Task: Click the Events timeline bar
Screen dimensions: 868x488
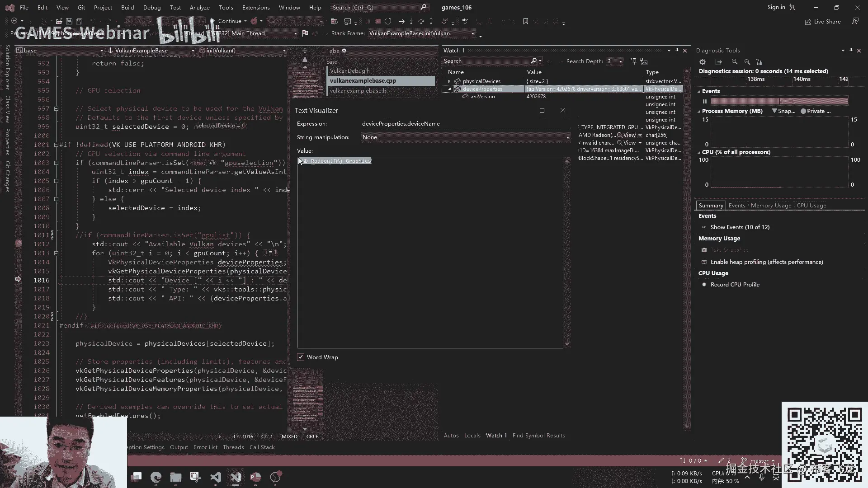Action: point(779,101)
